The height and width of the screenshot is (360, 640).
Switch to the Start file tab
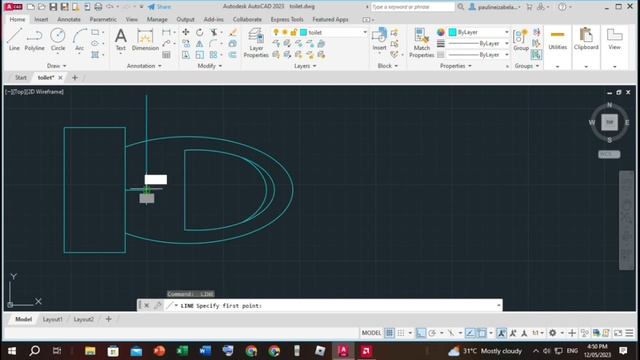[x=20, y=77]
